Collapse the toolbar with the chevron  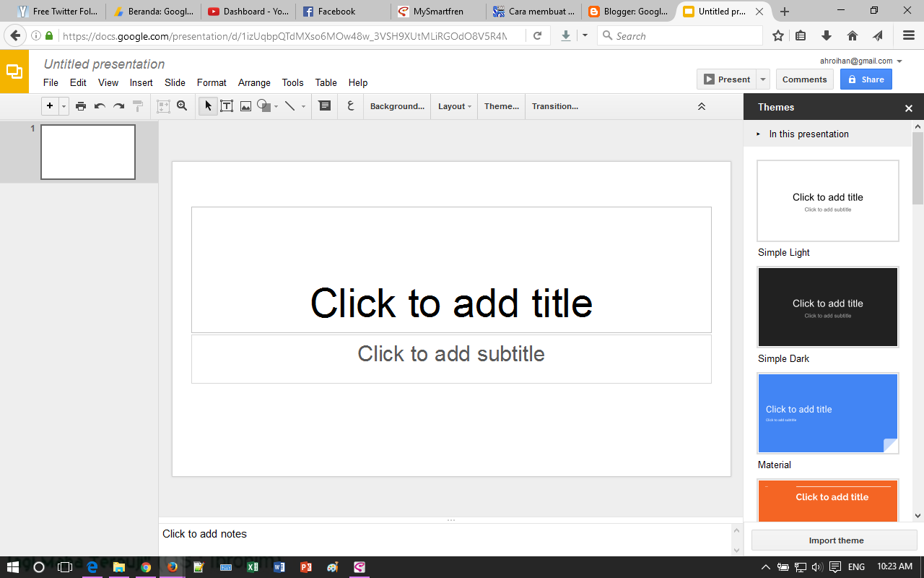tap(701, 105)
